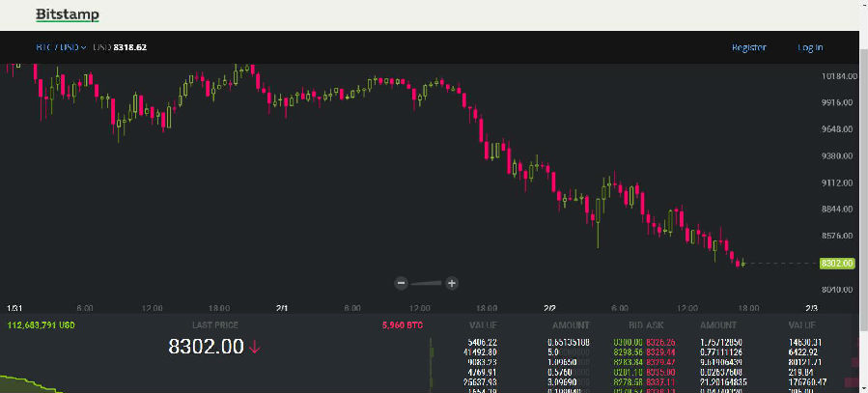Go to Log in
Viewport: 868px width, 393px height.
(x=810, y=47)
